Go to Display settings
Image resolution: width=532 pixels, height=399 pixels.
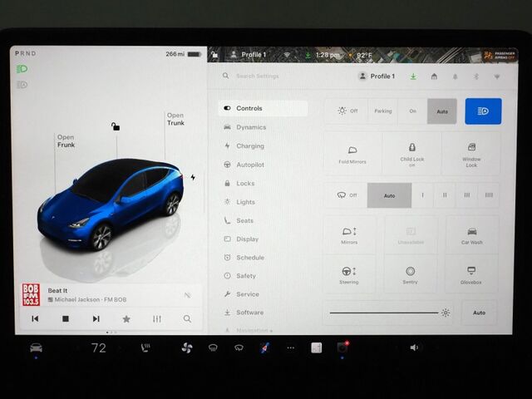pos(241,239)
